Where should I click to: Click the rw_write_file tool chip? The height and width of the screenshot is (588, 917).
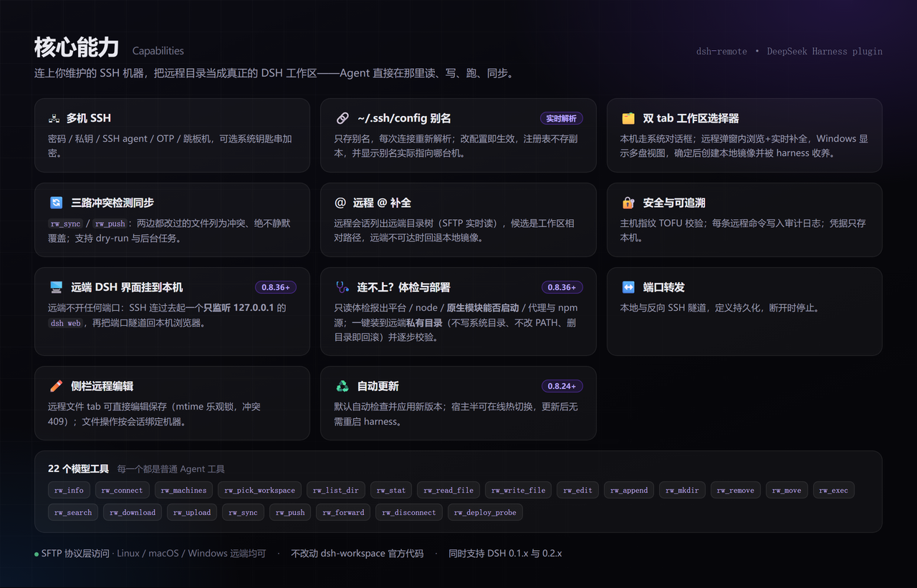pos(519,491)
